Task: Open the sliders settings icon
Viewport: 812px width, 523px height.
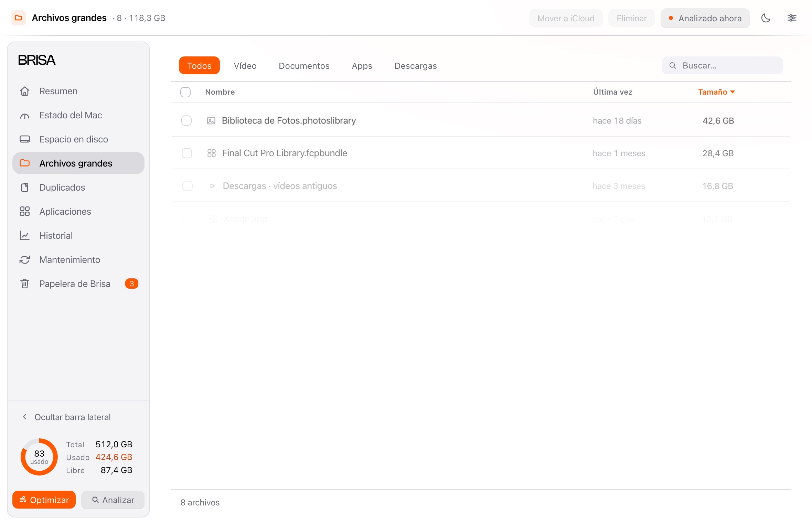Action: (792, 18)
